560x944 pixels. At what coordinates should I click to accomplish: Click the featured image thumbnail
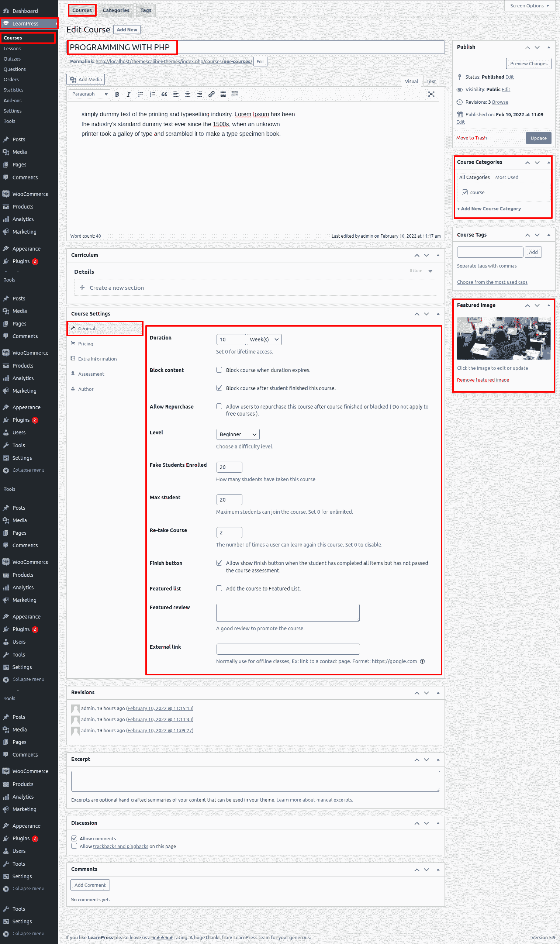[504, 338]
